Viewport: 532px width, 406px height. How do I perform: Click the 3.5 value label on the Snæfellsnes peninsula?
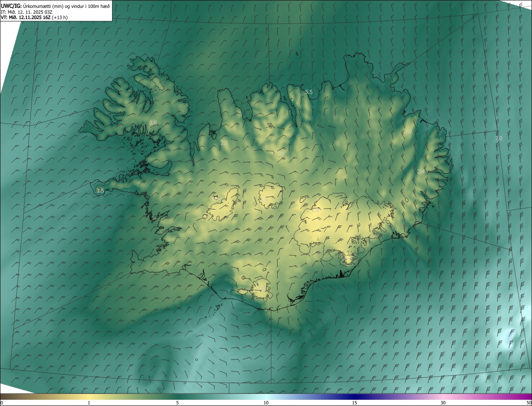[x=100, y=191]
